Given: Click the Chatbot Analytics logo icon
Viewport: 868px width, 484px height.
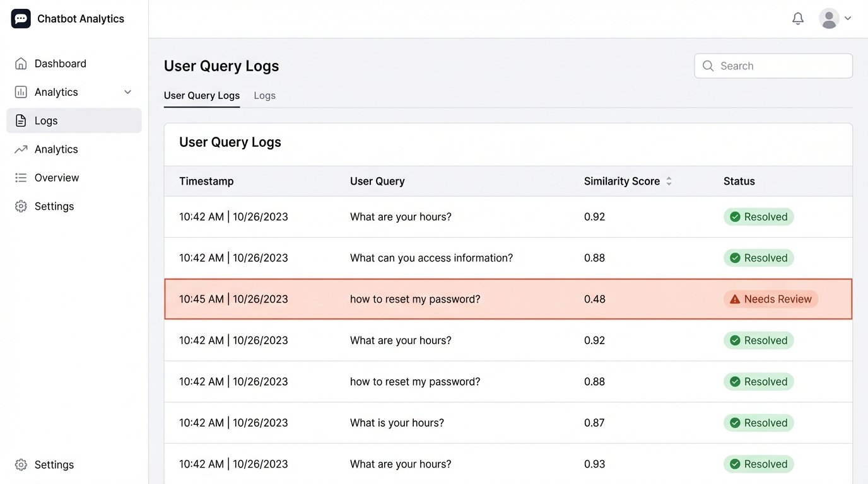Looking at the screenshot, I should (x=21, y=18).
